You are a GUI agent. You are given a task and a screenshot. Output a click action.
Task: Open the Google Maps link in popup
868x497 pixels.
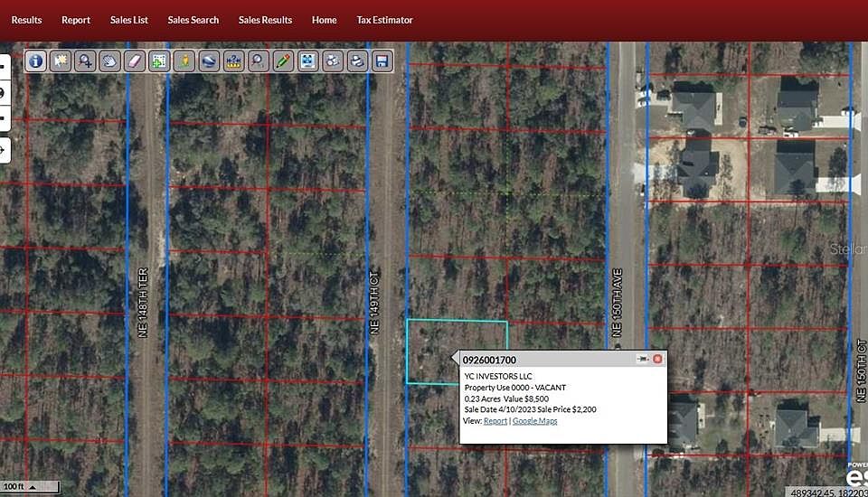[x=534, y=421]
